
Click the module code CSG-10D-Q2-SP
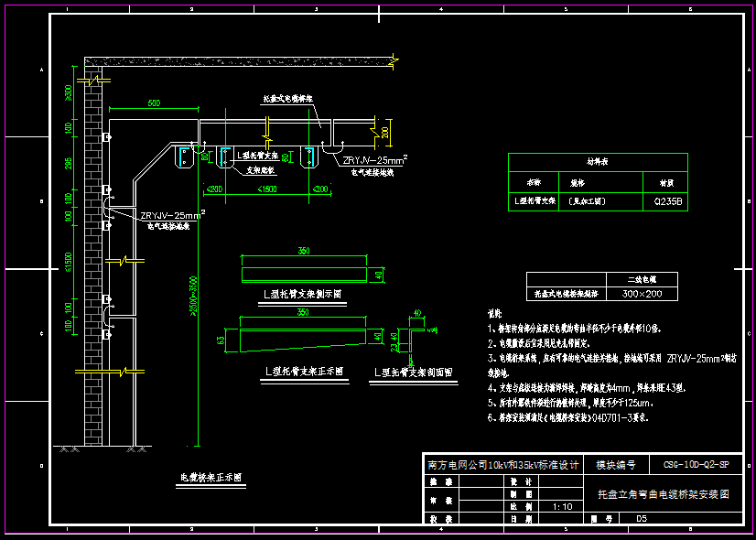coord(696,465)
